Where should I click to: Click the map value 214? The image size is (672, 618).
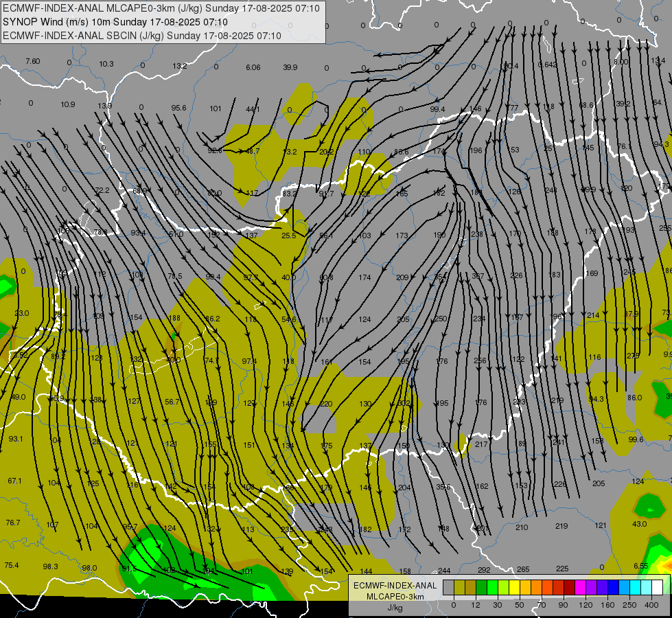[593, 315]
